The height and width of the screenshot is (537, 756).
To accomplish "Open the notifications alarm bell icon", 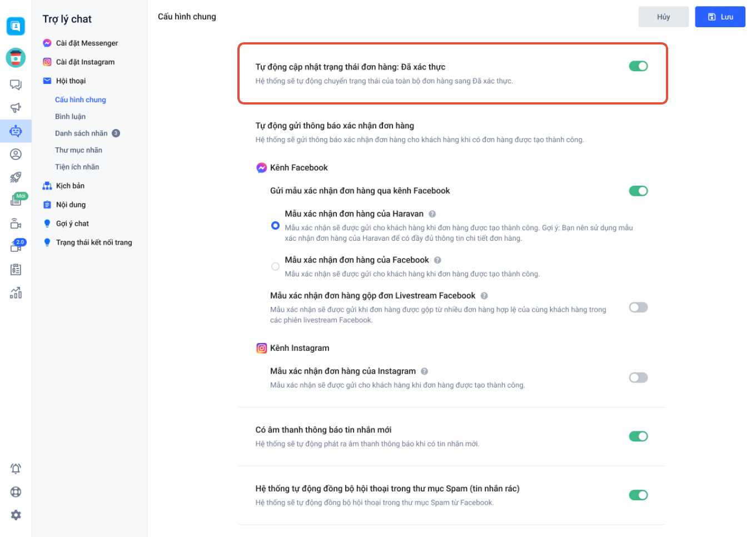I will (16, 469).
